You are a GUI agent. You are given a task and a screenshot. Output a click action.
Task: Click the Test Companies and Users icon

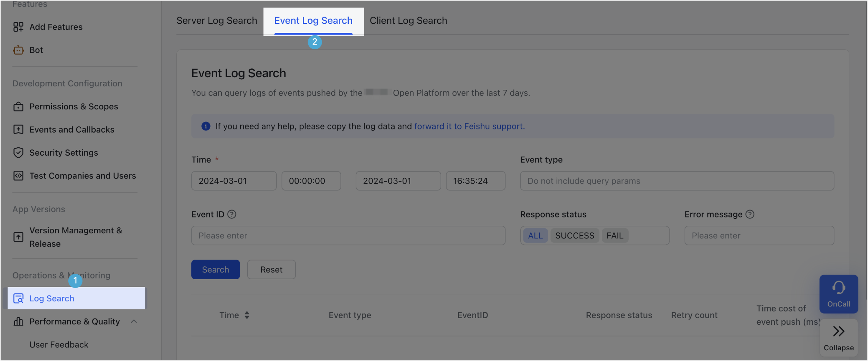[18, 175]
